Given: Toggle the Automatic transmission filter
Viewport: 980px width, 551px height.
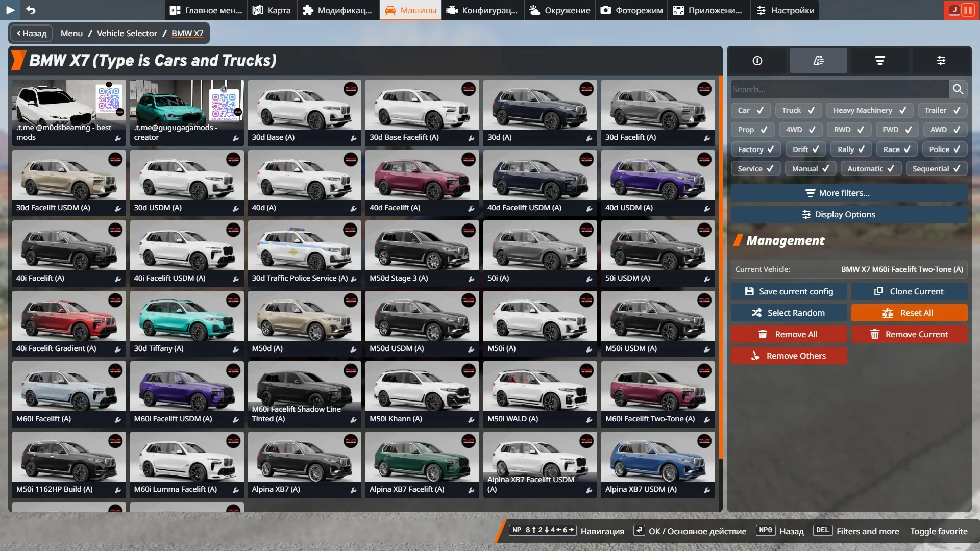Looking at the screenshot, I should pyautogui.click(x=870, y=169).
